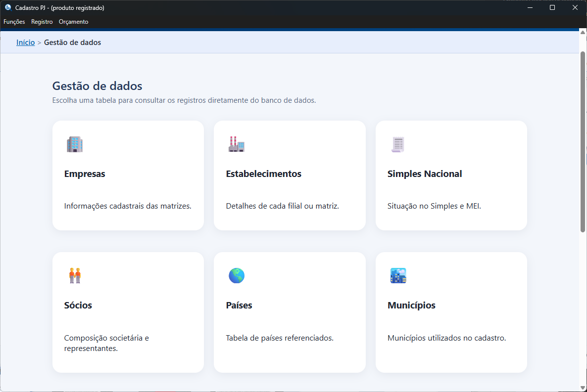The image size is (587, 392).
Task: Open the Municípios card
Action: point(451,311)
